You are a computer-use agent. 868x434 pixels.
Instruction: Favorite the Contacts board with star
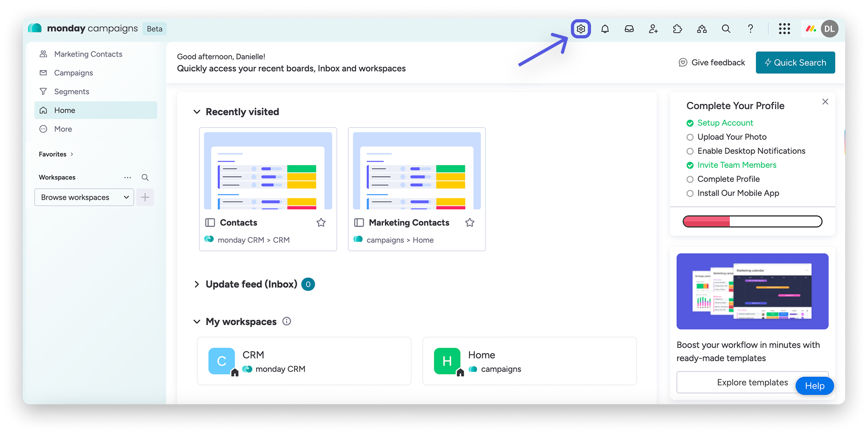coord(321,222)
